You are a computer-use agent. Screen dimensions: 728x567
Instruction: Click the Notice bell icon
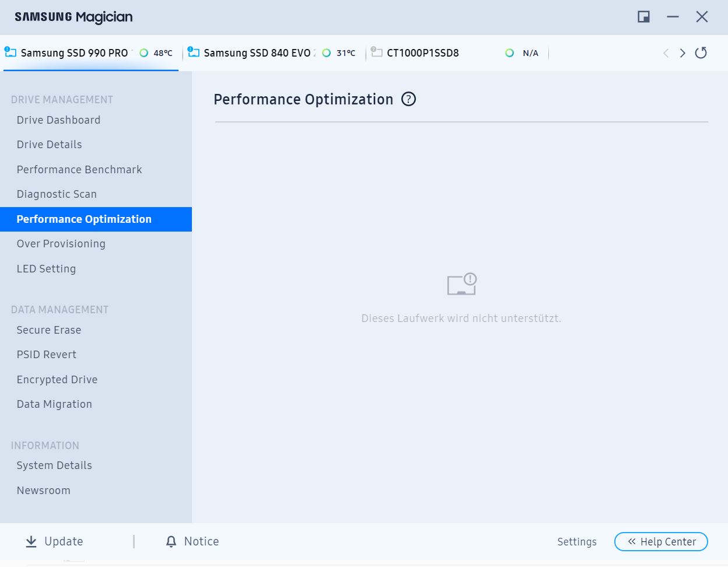[171, 542]
